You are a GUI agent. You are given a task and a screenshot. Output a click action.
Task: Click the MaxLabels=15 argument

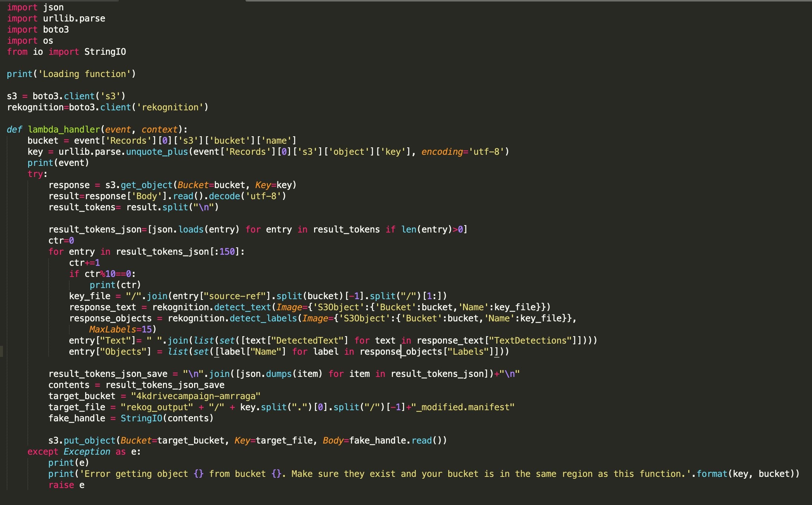tap(121, 330)
